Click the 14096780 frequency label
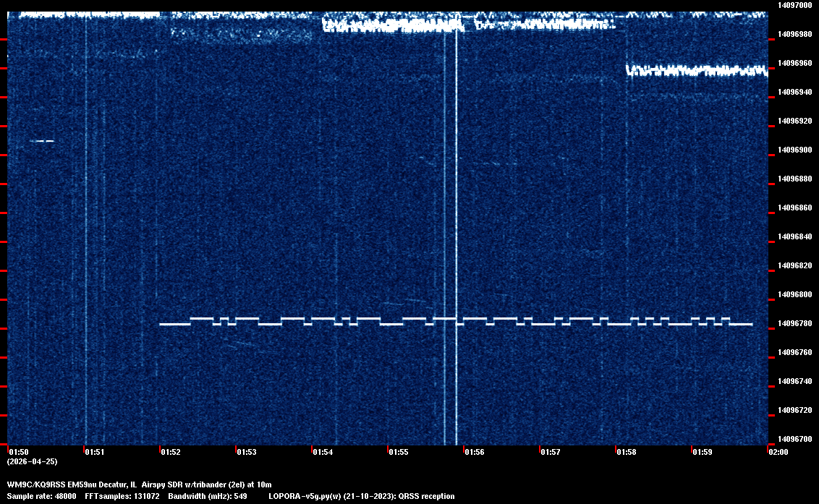 coord(795,324)
